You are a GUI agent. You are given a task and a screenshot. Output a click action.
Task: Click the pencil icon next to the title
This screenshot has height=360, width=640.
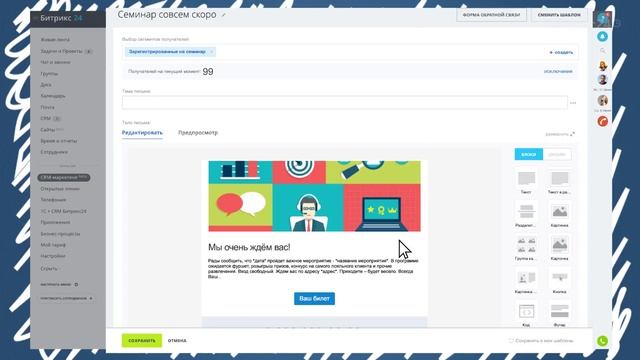point(223,15)
